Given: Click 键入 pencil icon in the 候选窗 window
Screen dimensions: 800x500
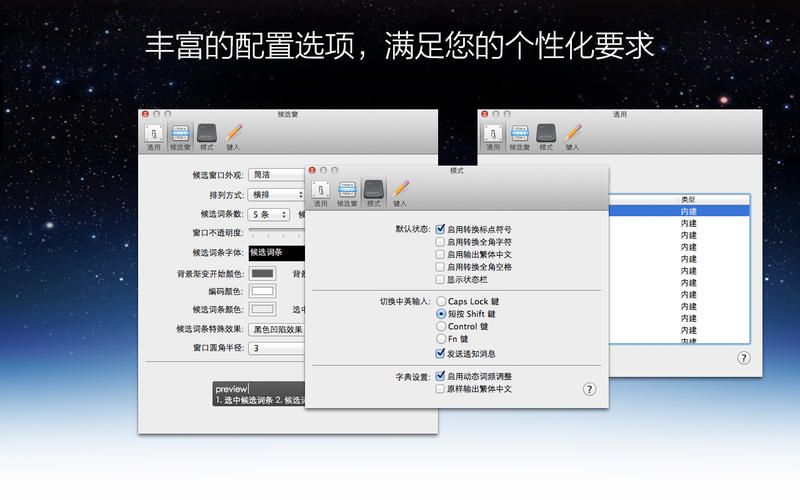Looking at the screenshot, I should click(x=233, y=136).
